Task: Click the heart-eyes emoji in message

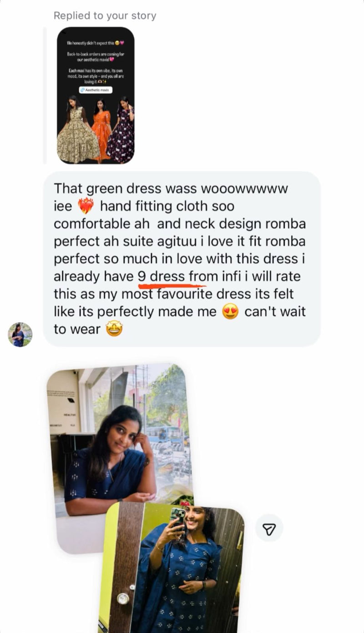Action: [231, 312]
